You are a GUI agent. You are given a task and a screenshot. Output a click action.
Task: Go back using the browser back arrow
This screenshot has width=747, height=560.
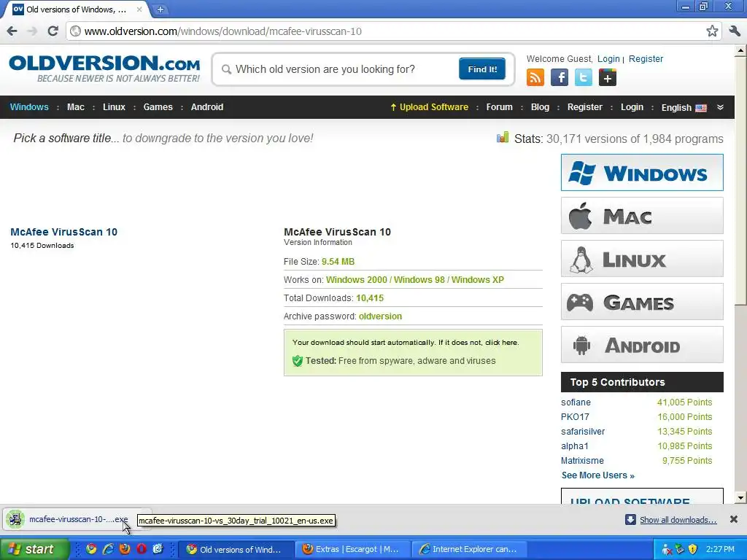[12, 31]
